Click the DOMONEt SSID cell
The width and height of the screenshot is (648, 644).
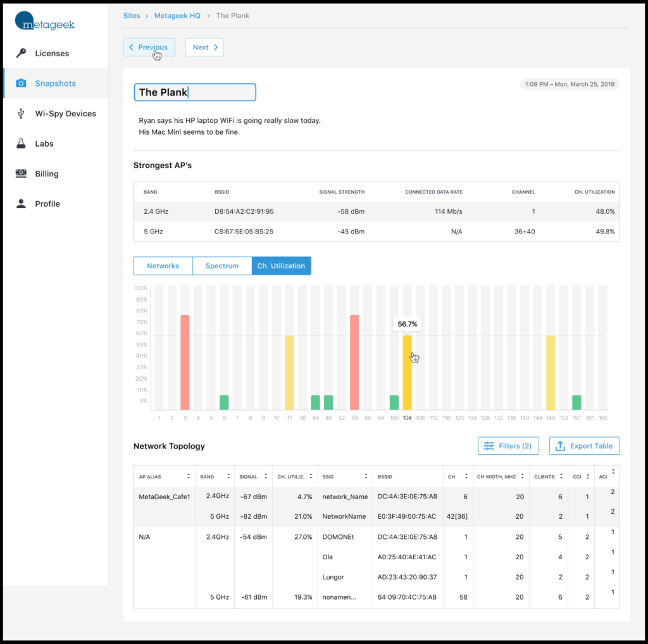(338, 537)
